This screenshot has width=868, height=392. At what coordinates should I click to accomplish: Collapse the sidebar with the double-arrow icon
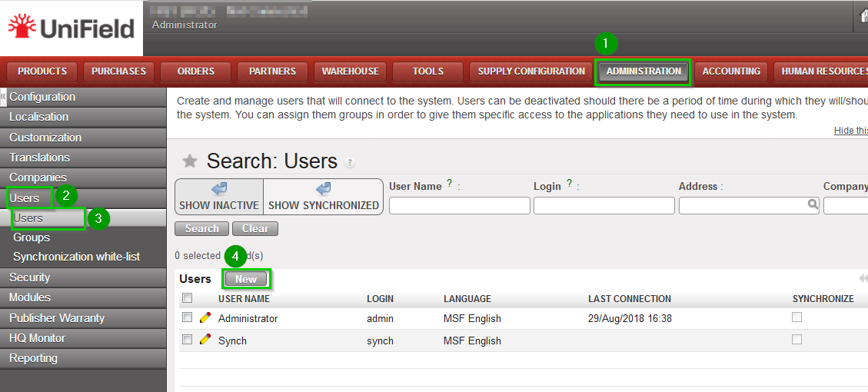point(3,97)
